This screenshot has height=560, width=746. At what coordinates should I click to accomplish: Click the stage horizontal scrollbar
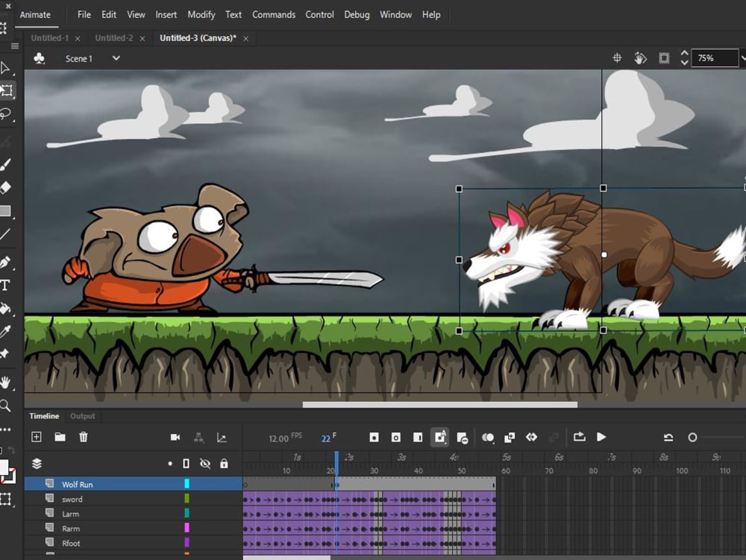click(440, 405)
